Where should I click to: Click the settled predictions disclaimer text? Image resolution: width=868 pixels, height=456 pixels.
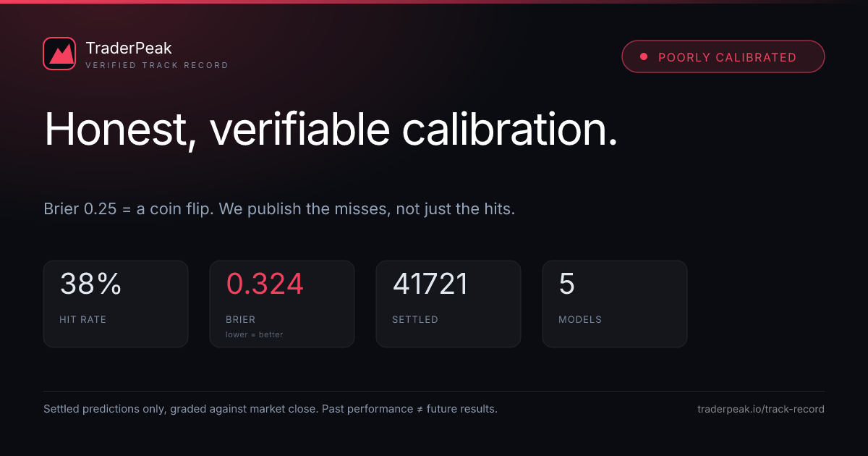271,409
